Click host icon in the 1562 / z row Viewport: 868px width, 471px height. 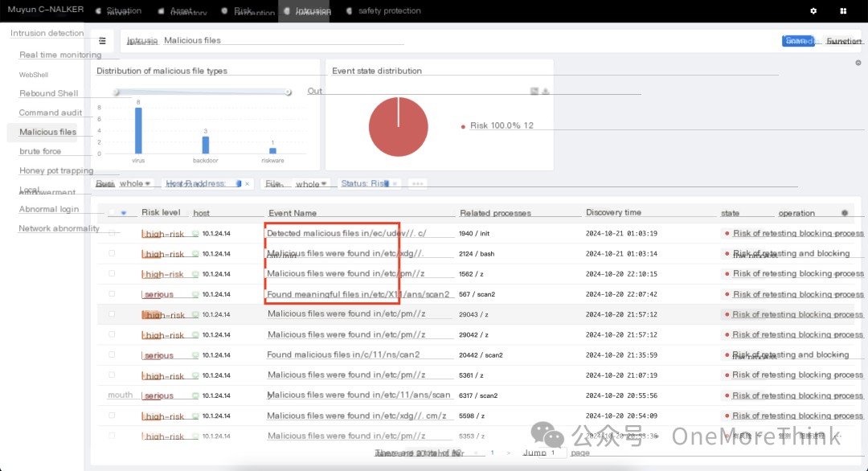(195, 274)
